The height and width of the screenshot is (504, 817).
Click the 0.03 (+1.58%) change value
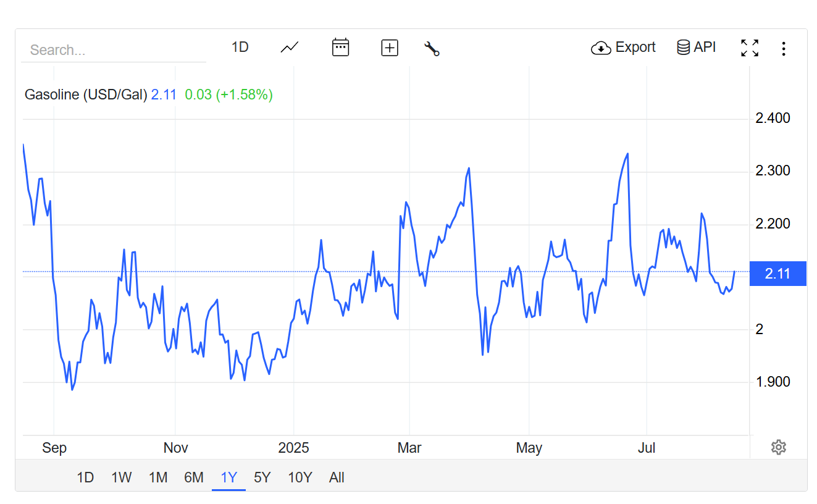[x=228, y=94]
